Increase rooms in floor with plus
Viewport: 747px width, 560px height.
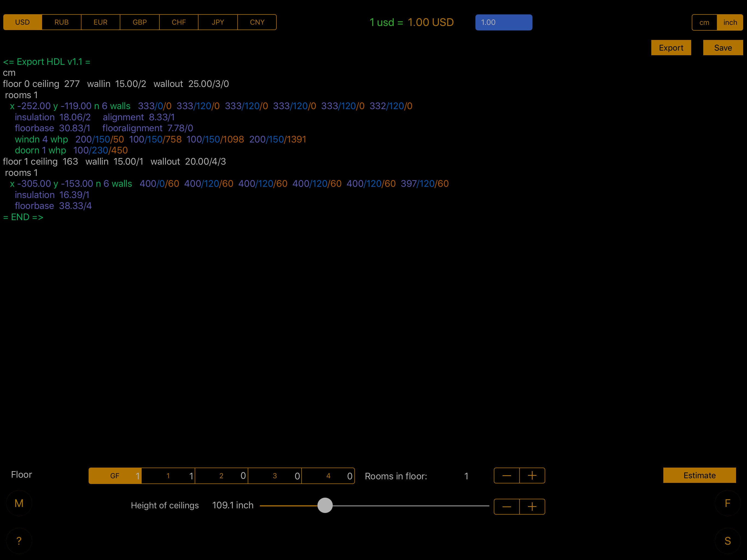532,476
